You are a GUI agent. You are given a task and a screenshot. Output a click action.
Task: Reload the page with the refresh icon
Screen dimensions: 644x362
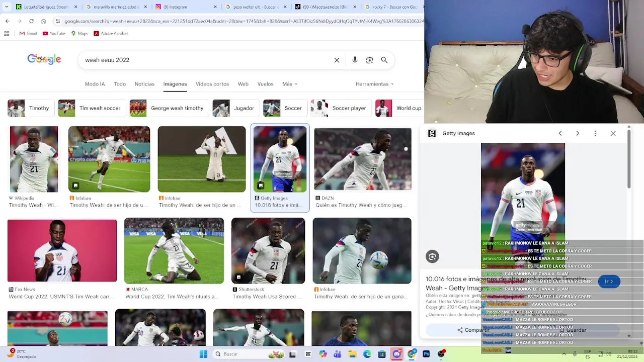pos(31,21)
